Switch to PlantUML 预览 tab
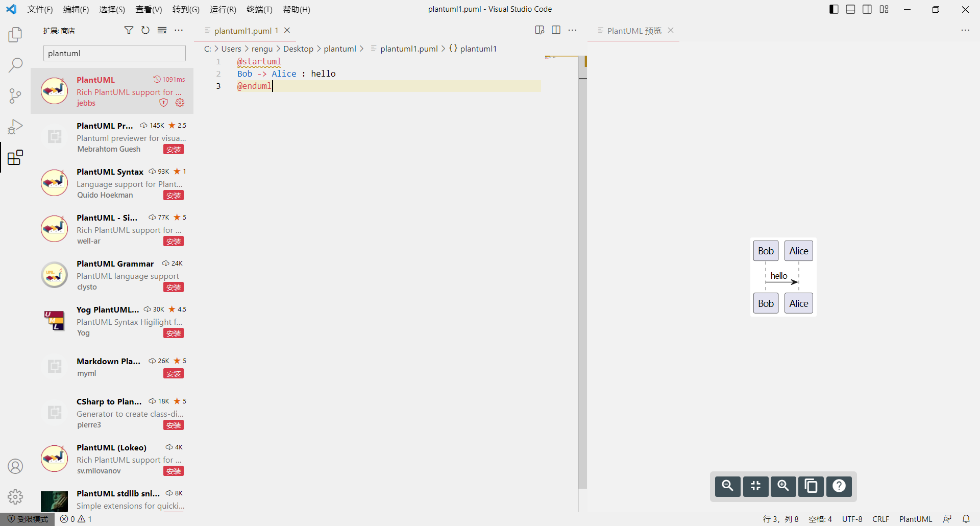980x526 pixels. tap(634, 31)
